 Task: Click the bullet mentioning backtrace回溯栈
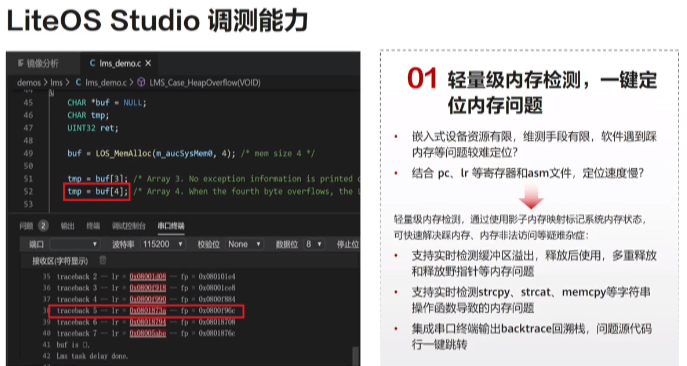(532, 336)
